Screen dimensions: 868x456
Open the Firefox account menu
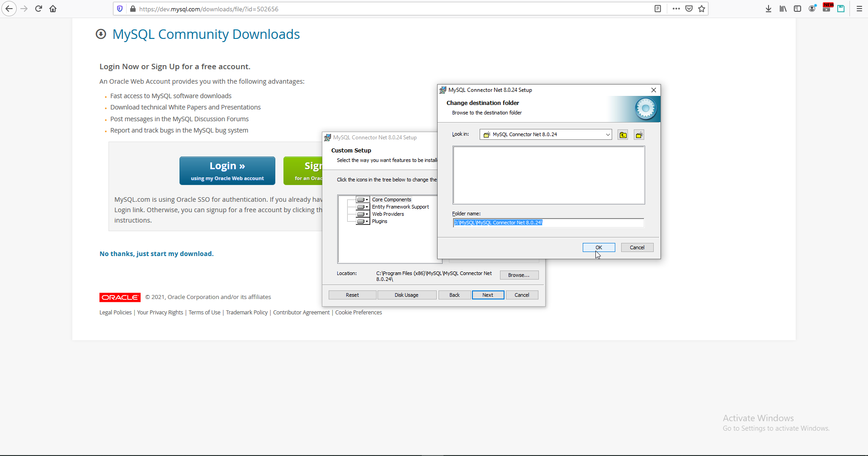812,9
